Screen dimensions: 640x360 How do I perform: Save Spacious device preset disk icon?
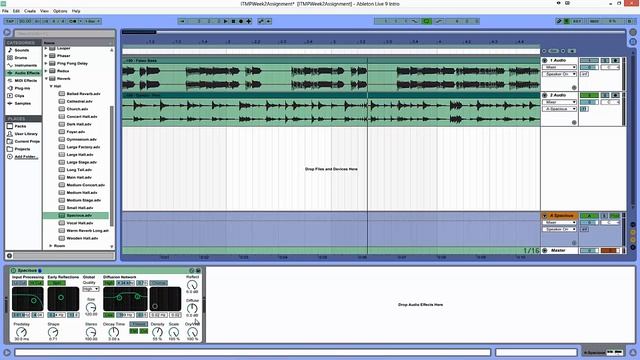pyautogui.click(x=198, y=271)
